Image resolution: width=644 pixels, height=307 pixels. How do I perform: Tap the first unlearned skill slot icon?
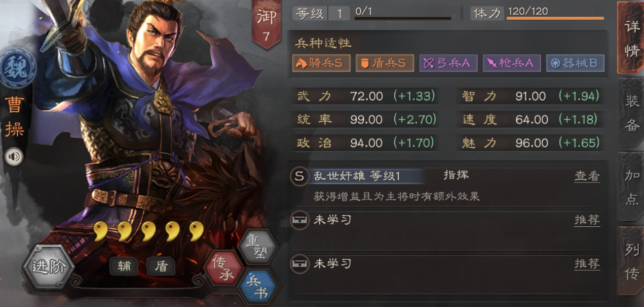pos(299,220)
